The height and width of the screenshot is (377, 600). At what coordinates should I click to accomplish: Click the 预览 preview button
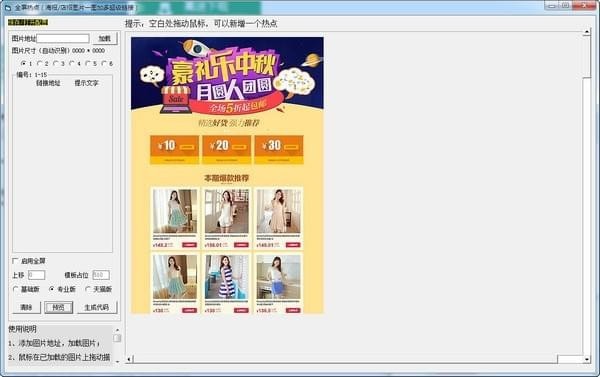click(x=59, y=307)
